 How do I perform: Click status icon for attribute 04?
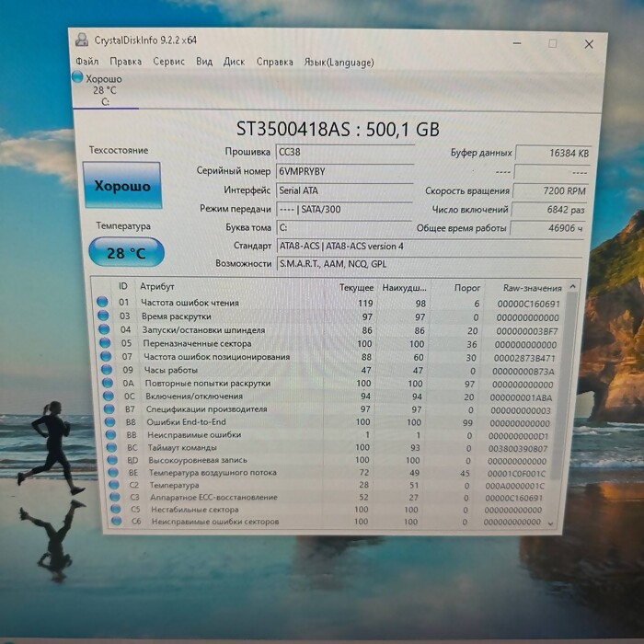104,329
